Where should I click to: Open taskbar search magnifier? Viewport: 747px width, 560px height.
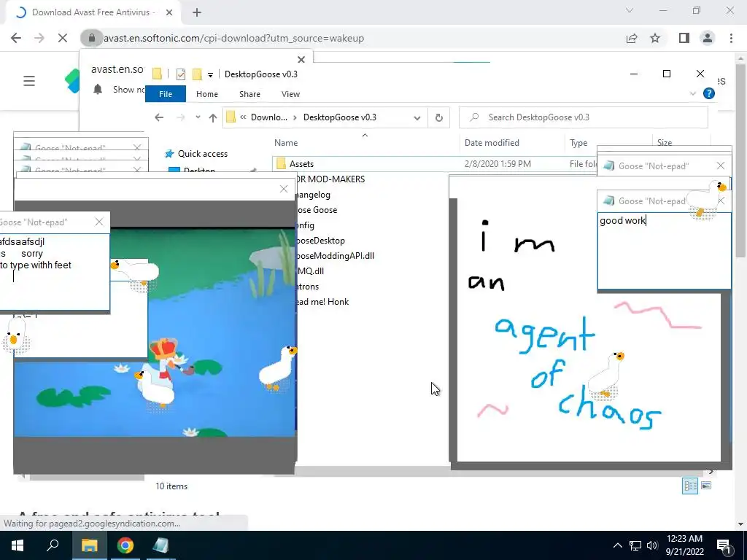53,545
